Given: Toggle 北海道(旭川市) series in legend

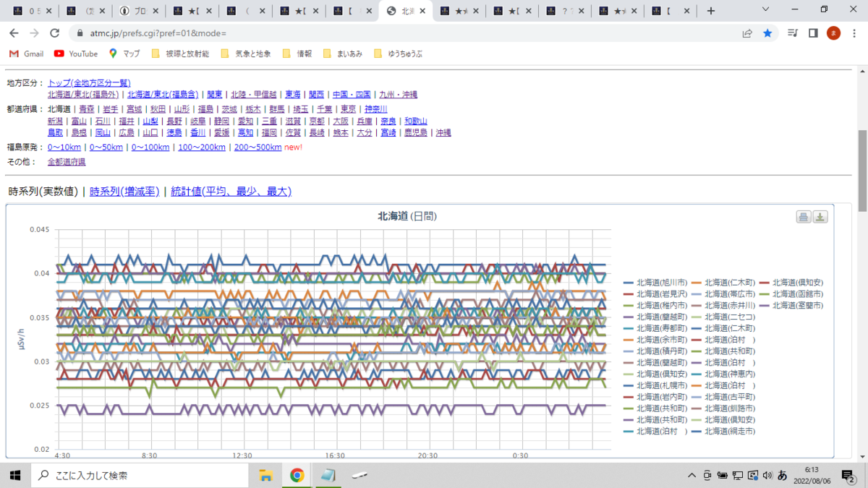Looking at the screenshot, I should (x=655, y=283).
